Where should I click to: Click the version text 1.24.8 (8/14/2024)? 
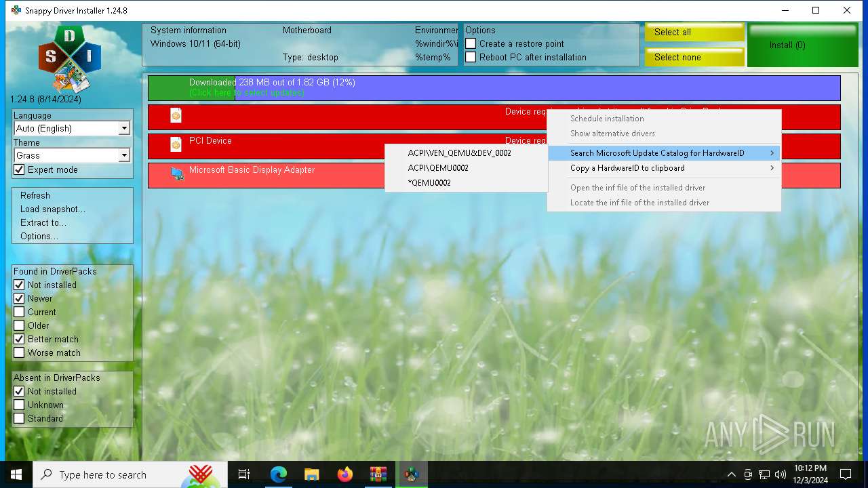click(x=46, y=100)
